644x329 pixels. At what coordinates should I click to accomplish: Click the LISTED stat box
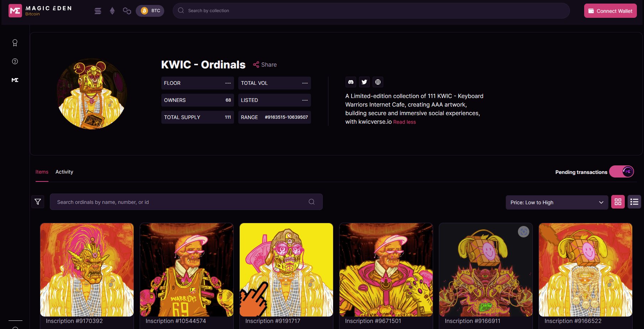coord(275,100)
